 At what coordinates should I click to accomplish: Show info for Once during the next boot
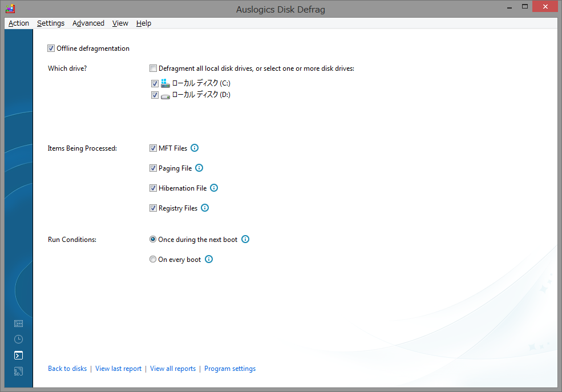245,239
